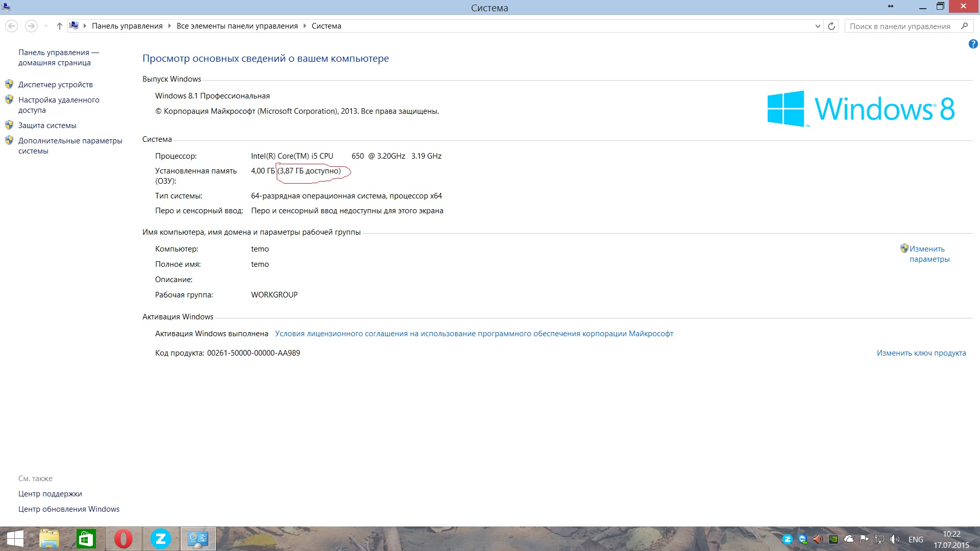
Task: Switch ENG language indicator in tray
Action: (916, 539)
